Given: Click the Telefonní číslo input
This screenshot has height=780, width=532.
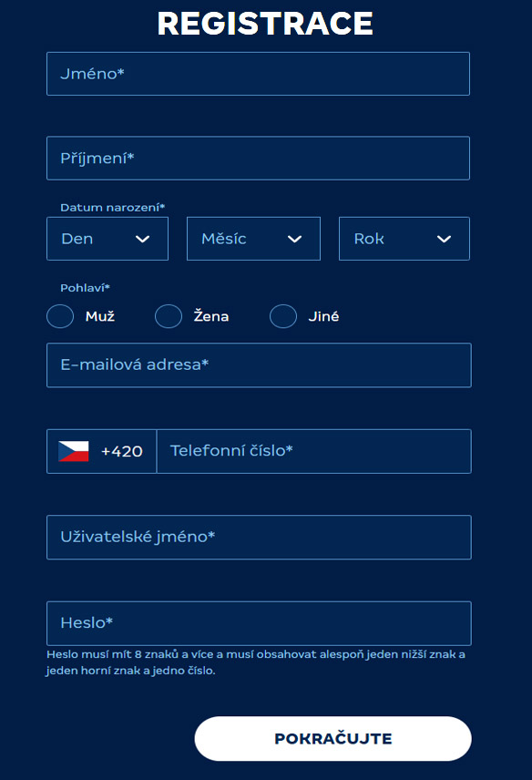Looking at the screenshot, I should 313,451.
